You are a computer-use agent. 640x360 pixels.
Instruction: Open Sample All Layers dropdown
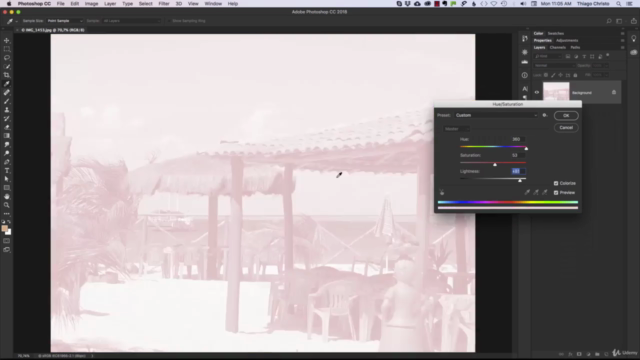coord(131,21)
